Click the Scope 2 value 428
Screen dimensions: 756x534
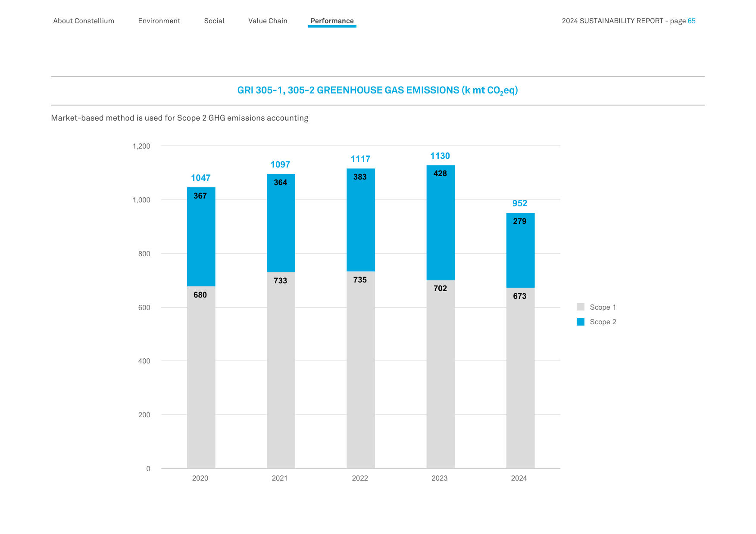(440, 174)
